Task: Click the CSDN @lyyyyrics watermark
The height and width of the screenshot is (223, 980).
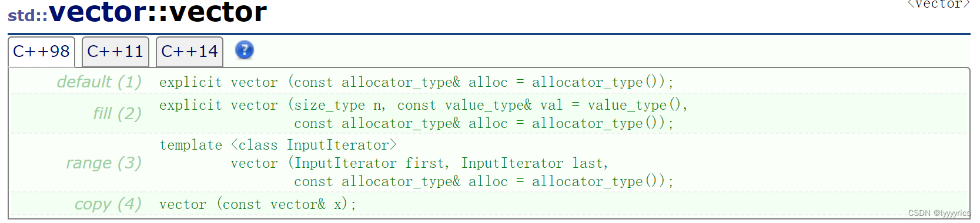Action: click(x=939, y=213)
